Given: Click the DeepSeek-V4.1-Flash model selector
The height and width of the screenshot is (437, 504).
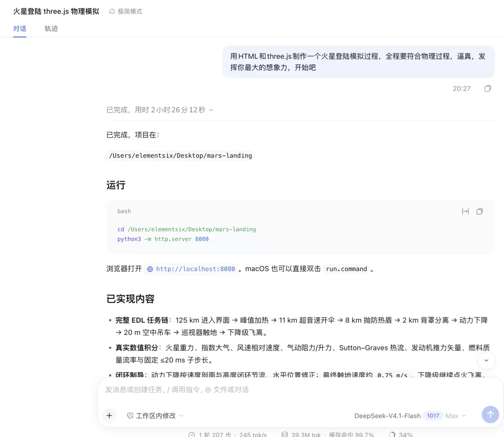Looking at the screenshot, I should (x=387, y=416).
